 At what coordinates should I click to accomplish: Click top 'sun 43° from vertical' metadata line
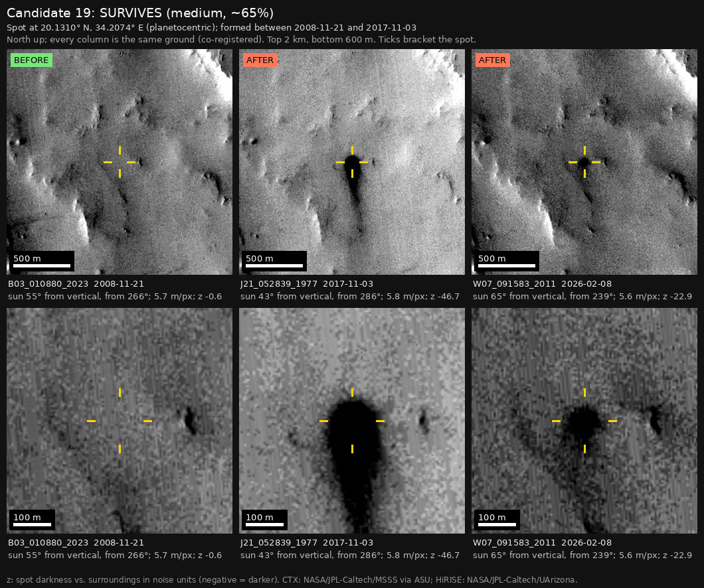350,297
